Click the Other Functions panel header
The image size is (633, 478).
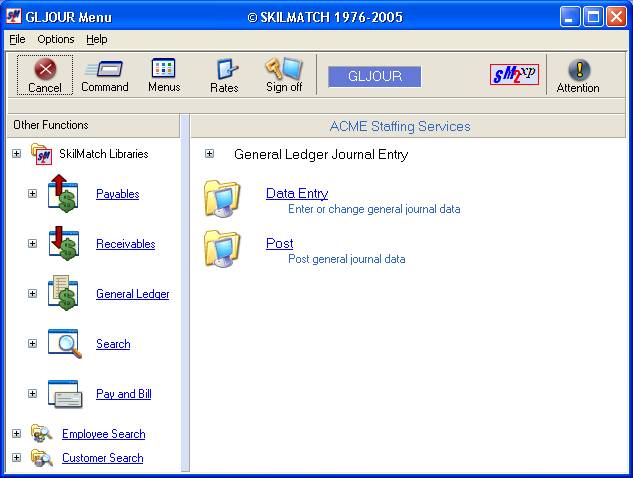[x=94, y=126]
